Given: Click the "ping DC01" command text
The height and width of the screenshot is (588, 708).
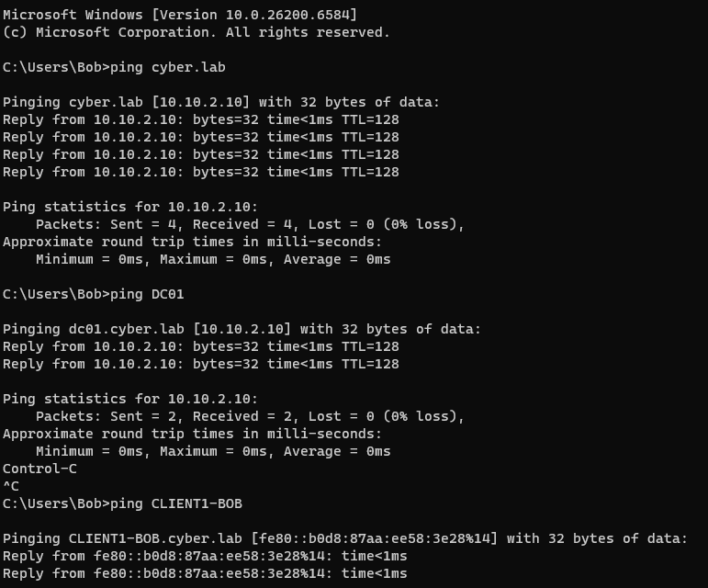Looking at the screenshot, I should coord(151,294).
